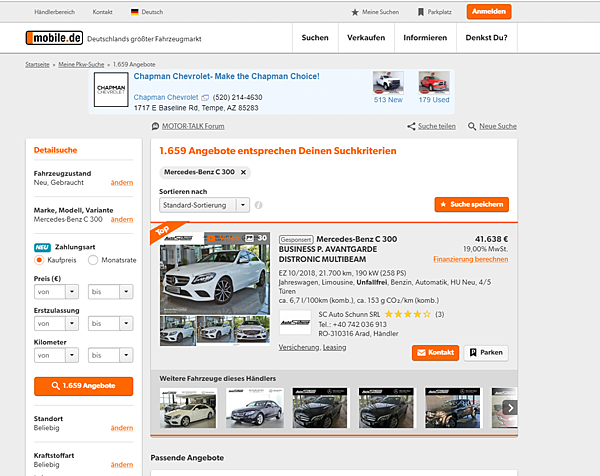Open the second dealer vehicle, dark sedan
This screenshot has height=476, width=600.
coord(254,408)
